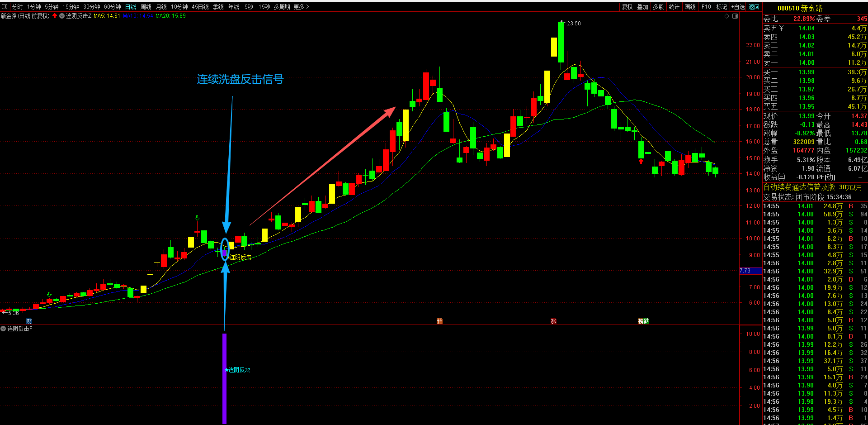Viewport: 868px width, 425px height.
Task: Select the 季线 quarterly chart tab
Action: click(x=218, y=7)
